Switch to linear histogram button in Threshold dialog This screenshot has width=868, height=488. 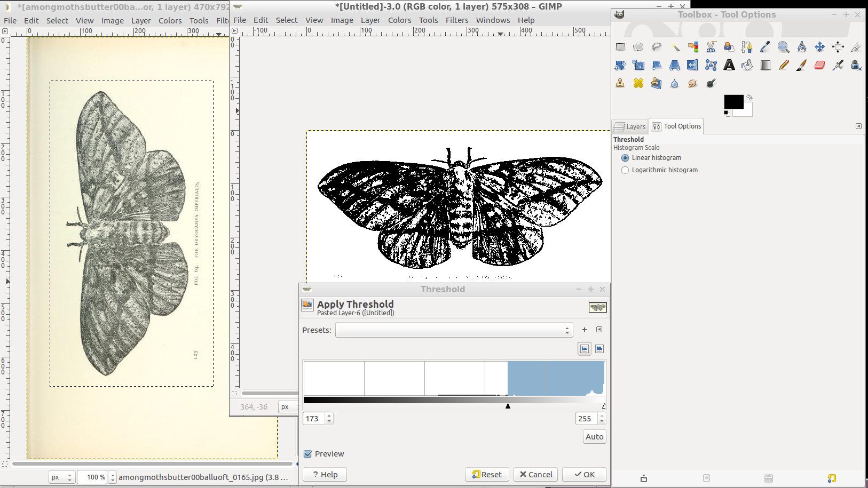(x=585, y=349)
